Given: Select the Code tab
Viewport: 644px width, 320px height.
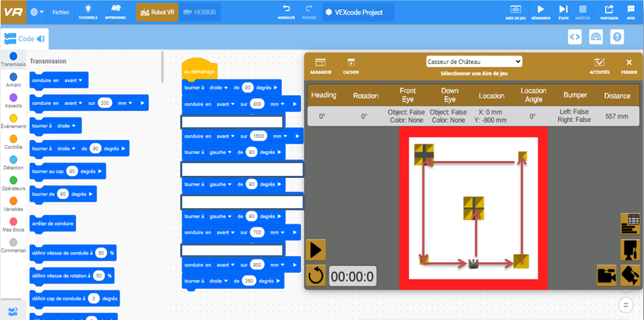Looking at the screenshot, I should point(25,39).
